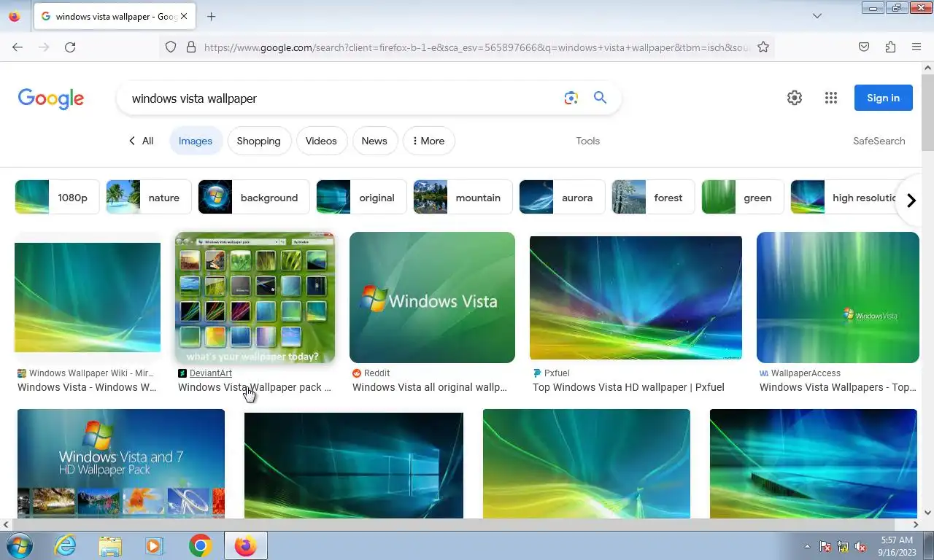Open the taskbar clock and date

coord(897,546)
